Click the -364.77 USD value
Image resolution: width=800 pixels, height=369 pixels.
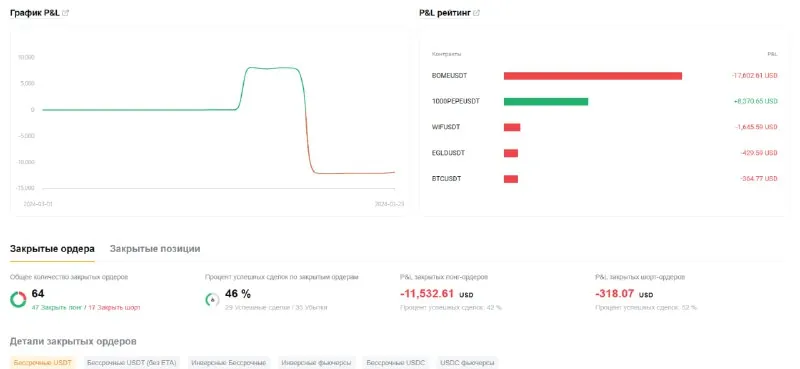759,179
